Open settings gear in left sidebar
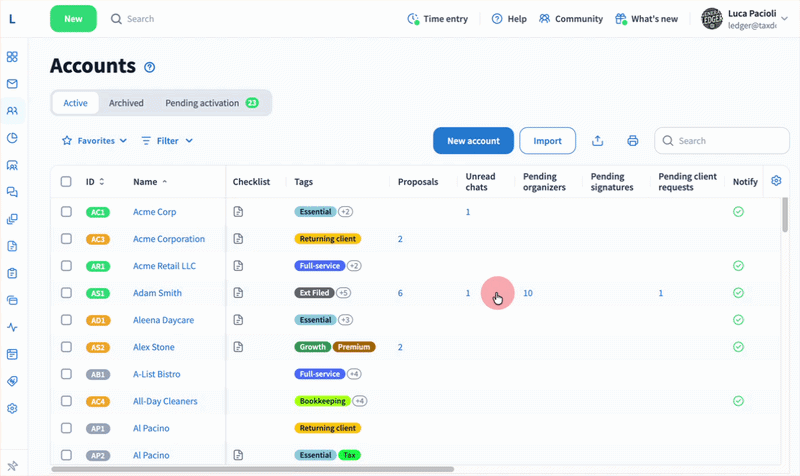 coord(12,408)
